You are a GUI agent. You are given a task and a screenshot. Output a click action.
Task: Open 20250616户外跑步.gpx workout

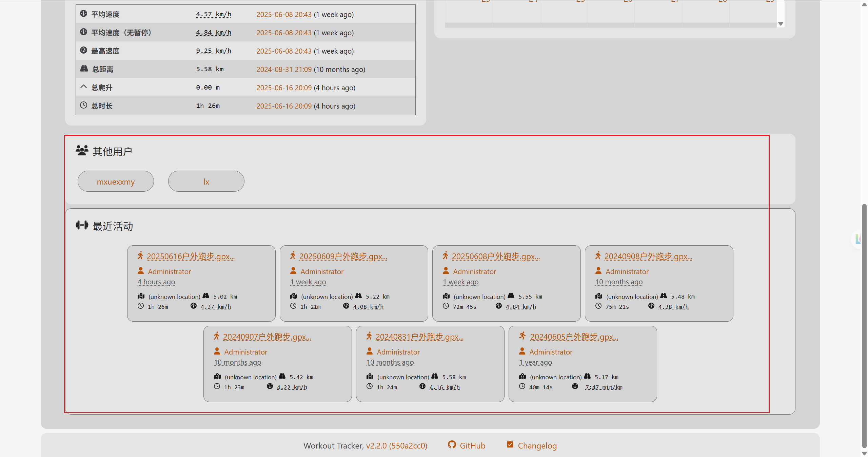click(x=191, y=256)
